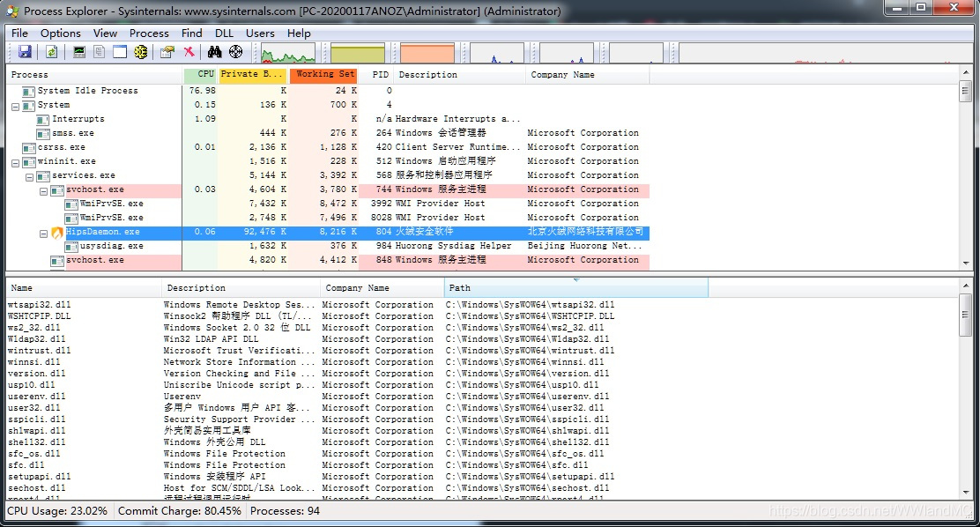Click the crosshair Find Window's Process icon

click(x=235, y=52)
